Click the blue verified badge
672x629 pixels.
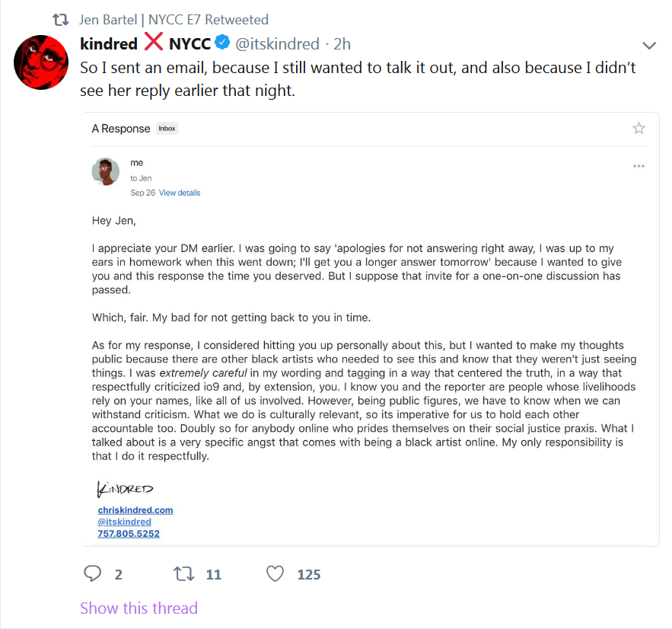[x=222, y=43]
